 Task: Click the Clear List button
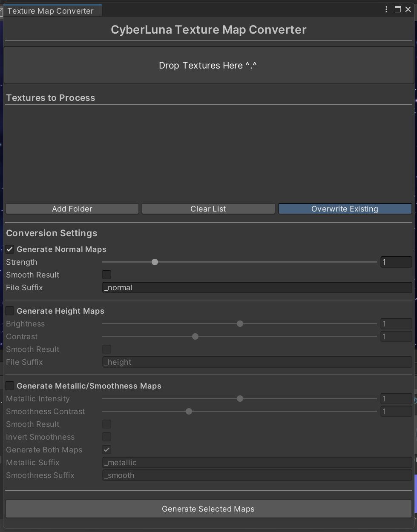(208, 209)
